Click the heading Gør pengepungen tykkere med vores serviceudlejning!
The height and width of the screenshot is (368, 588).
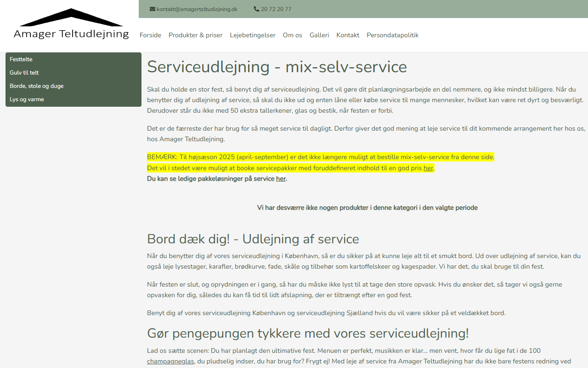click(308, 333)
